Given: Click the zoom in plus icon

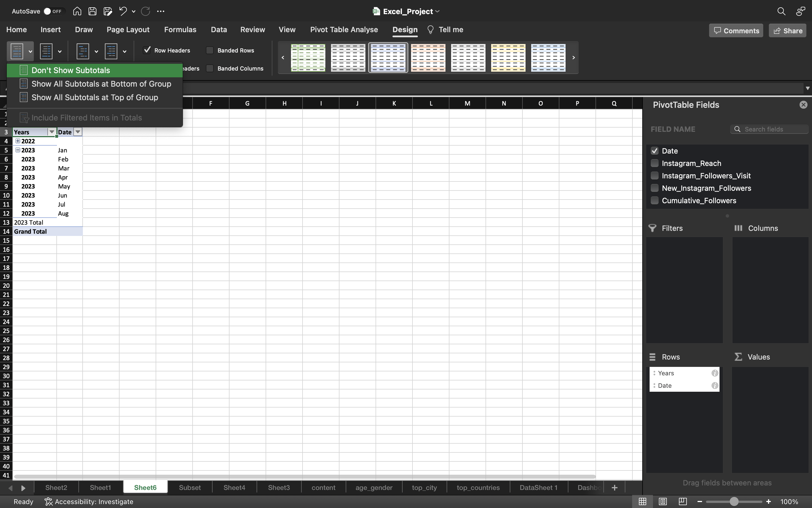Looking at the screenshot, I should (x=768, y=501).
